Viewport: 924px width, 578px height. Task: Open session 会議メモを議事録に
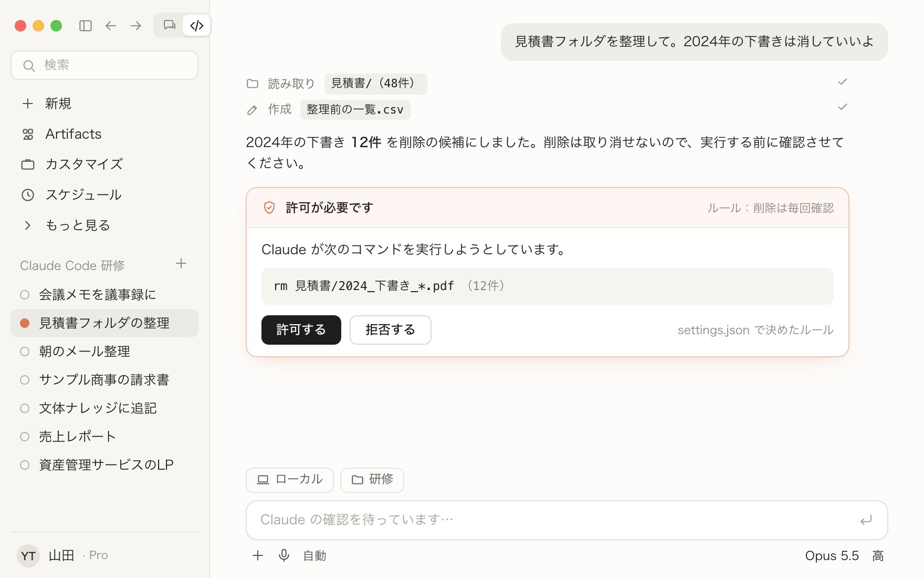[x=104, y=295]
